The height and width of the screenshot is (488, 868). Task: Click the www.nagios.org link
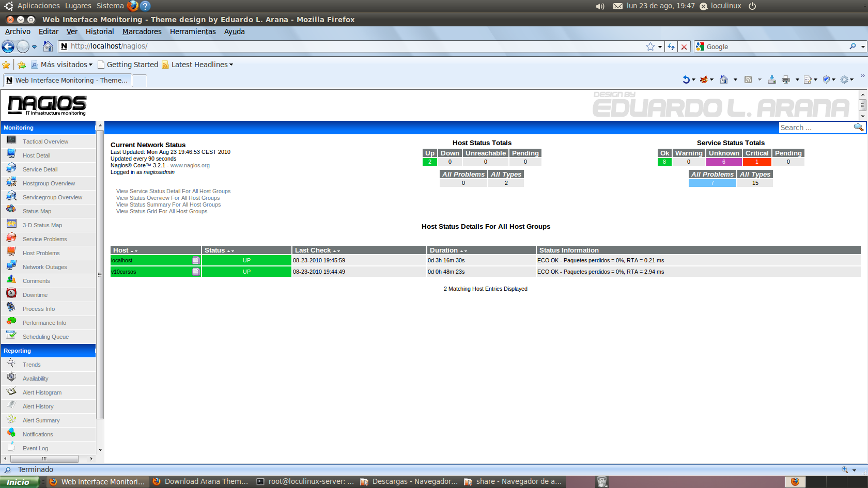pos(190,165)
